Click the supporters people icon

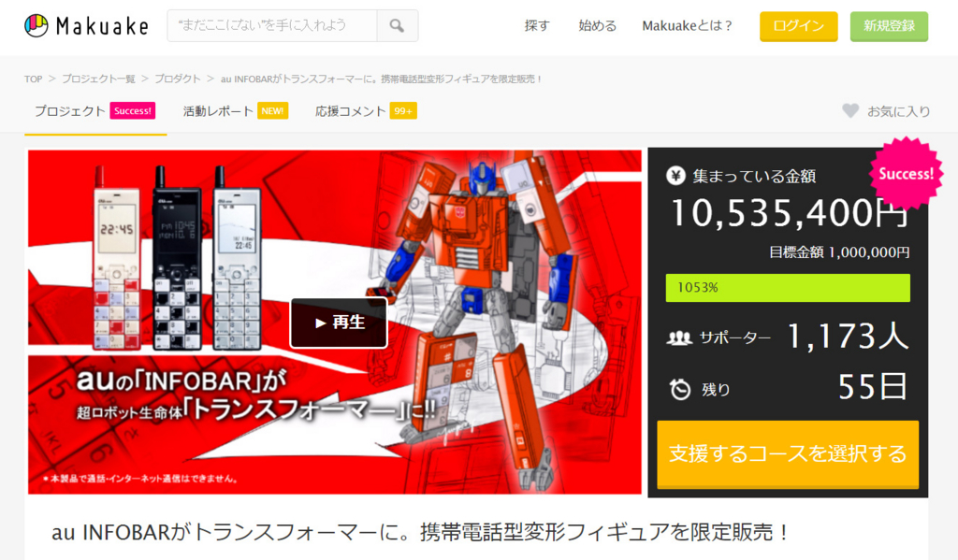[x=679, y=337]
